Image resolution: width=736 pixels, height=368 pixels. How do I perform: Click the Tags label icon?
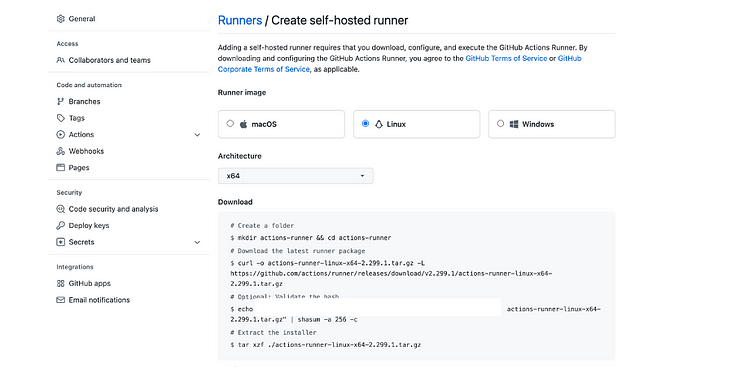[x=60, y=118]
